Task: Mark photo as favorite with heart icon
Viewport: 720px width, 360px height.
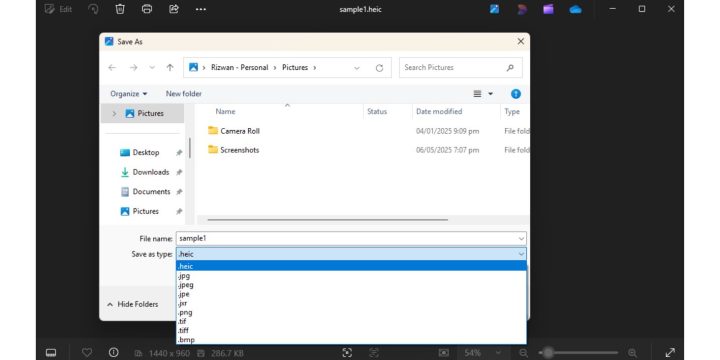Action: point(87,353)
